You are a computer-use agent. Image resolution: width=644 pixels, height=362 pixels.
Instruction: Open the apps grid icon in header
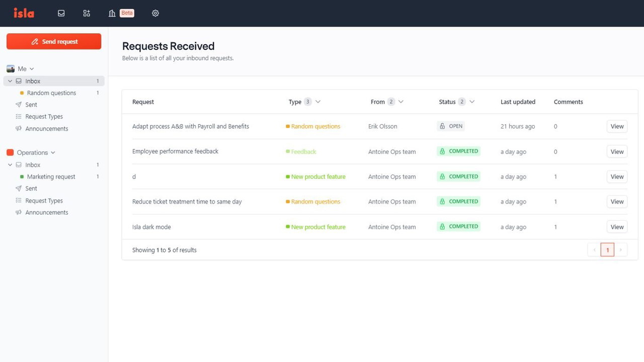[87, 13]
